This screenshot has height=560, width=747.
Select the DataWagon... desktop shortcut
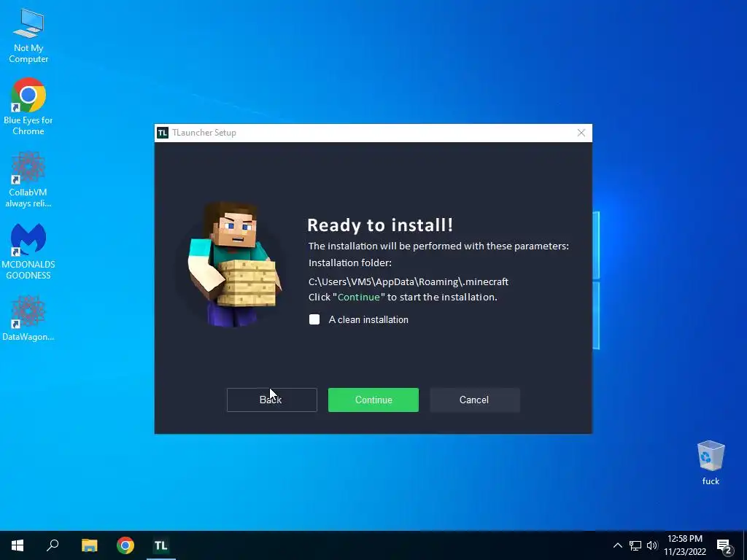[28, 318]
